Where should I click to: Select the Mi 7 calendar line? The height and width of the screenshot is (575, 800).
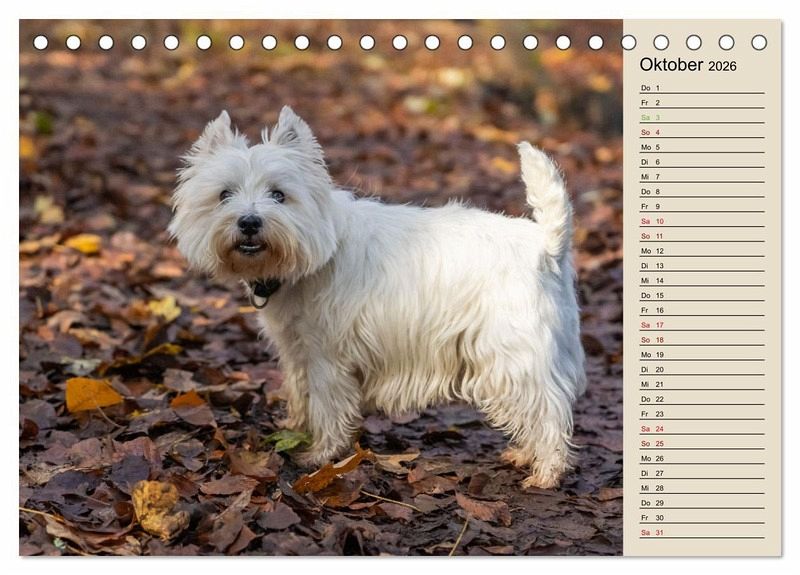(701, 177)
